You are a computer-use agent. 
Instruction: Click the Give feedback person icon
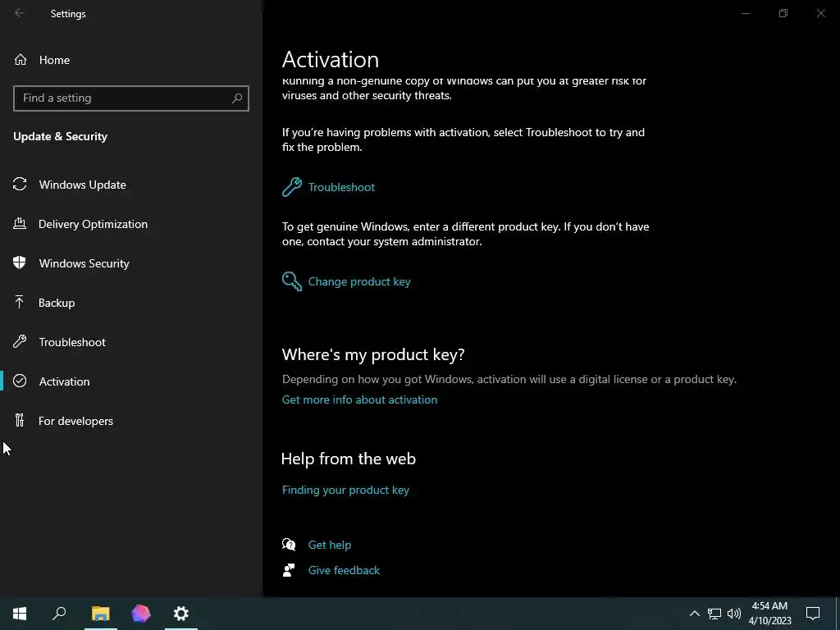point(289,570)
